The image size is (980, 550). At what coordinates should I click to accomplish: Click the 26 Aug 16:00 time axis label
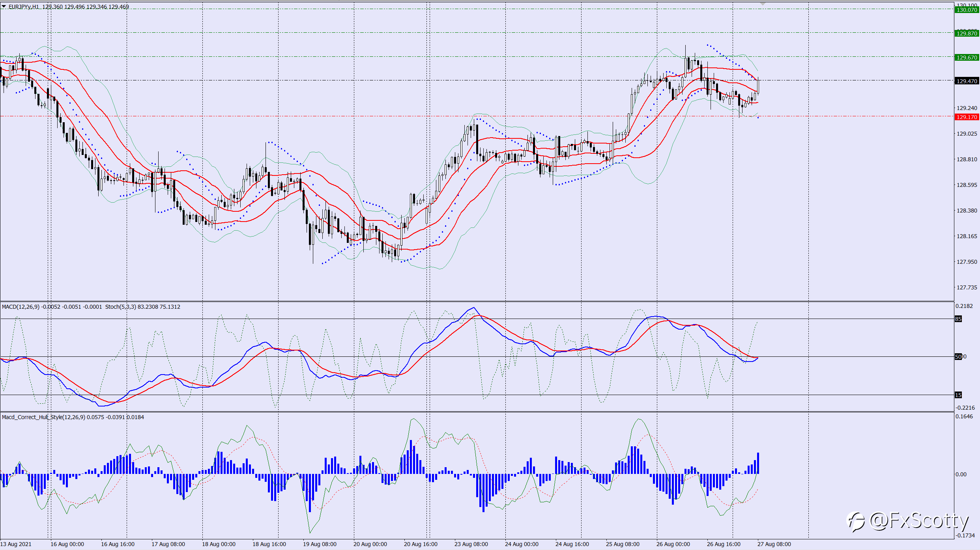tap(724, 544)
